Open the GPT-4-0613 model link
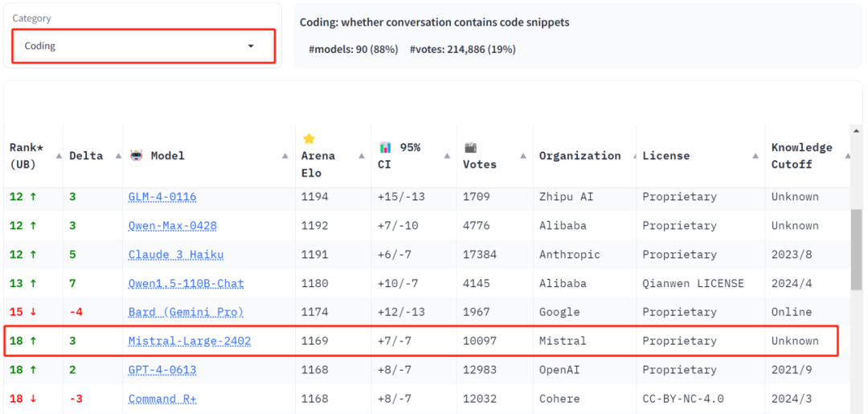 point(162,370)
